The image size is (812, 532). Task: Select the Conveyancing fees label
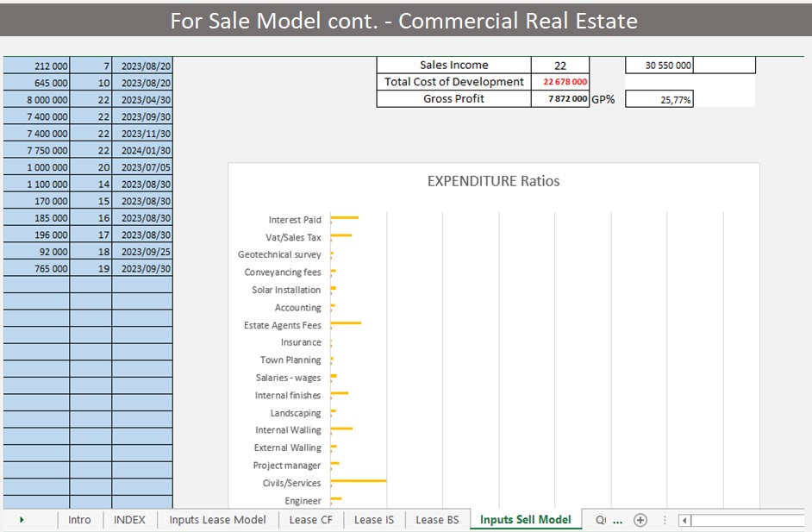pyautogui.click(x=283, y=272)
